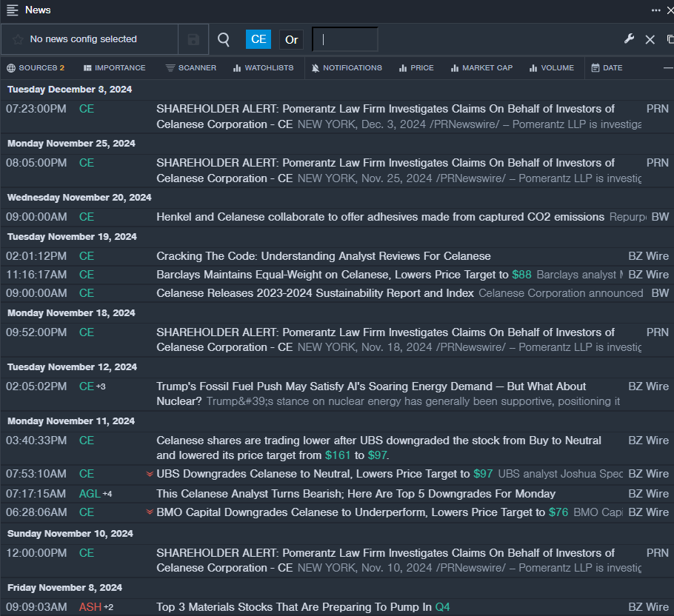This screenshot has height=616, width=674.
Task: Toggle the Notifications filter
Action: coord(346,68)
